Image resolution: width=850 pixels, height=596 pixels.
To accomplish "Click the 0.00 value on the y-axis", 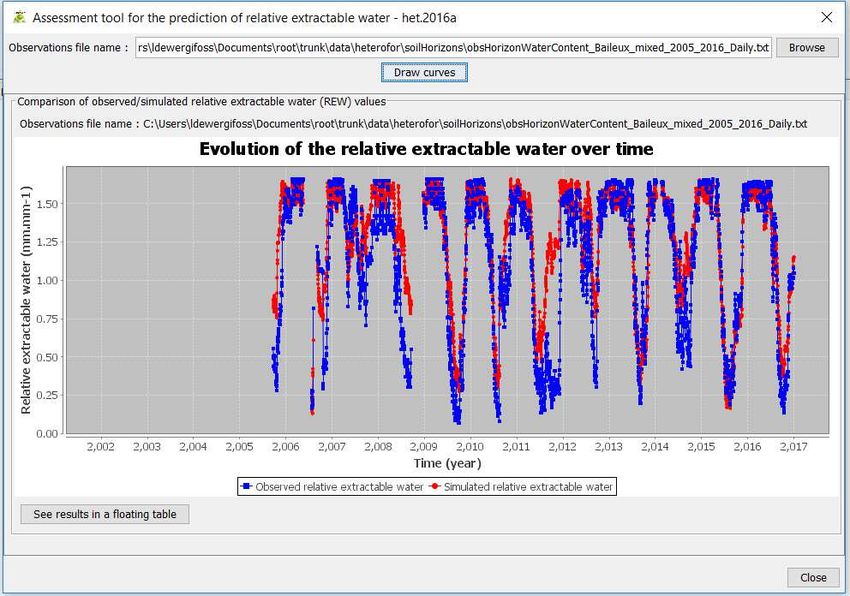I will click(x=47, y=433).
